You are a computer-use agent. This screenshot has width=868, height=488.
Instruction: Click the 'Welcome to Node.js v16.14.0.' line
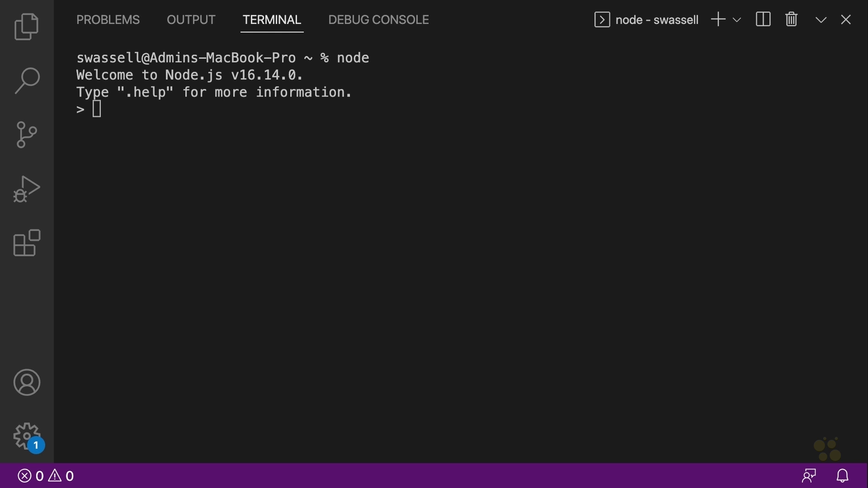tap(189, 75)
